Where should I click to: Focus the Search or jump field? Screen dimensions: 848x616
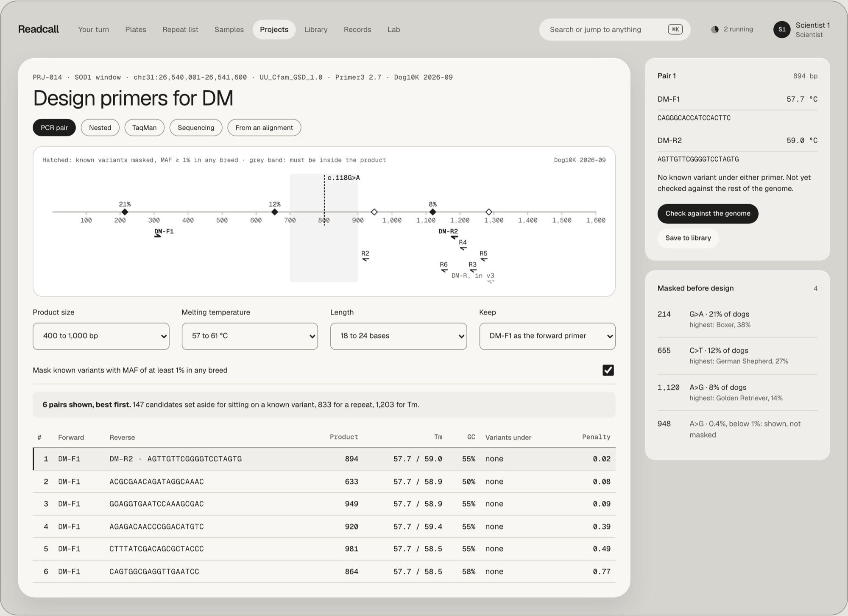pyautogui.click(x=615, y=30)
